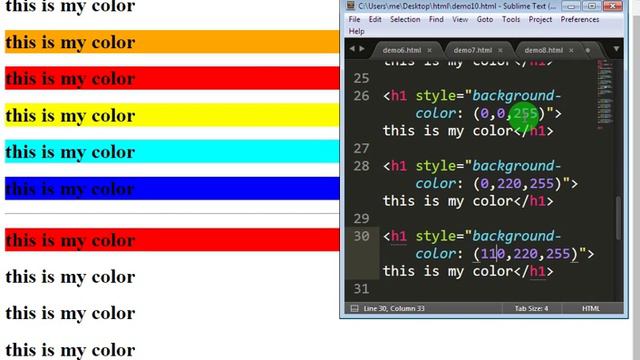Click line number 26 in the gutter
This screenshot has width=640, height=360.
[x=361, y=96]
